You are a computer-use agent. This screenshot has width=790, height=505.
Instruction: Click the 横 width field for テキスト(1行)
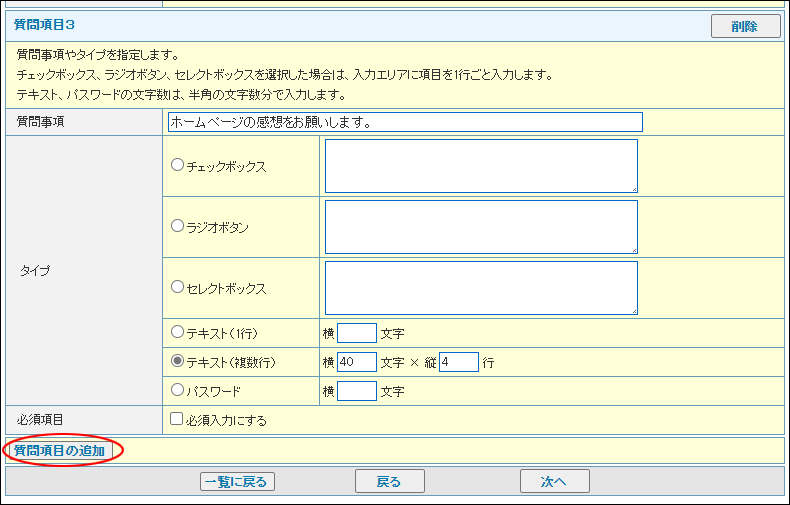tap(357, 333)
